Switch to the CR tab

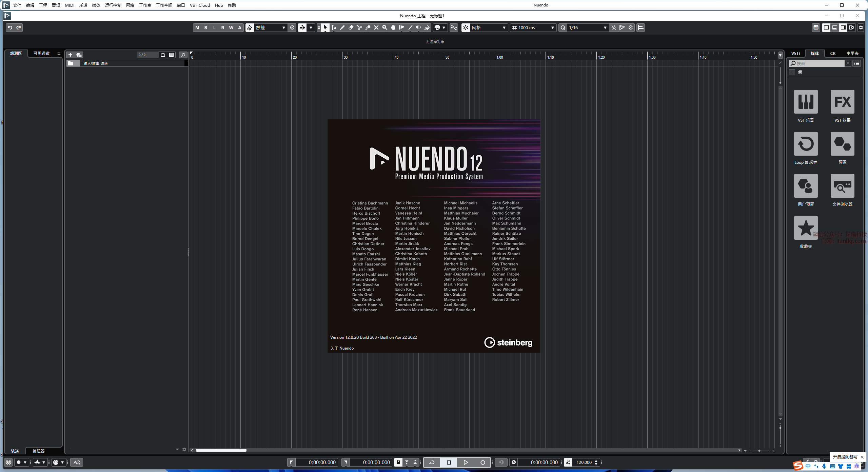(833, 53)
